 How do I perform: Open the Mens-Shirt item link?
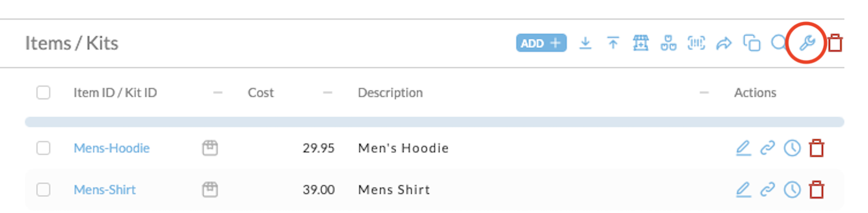click(x=105, y=190)
